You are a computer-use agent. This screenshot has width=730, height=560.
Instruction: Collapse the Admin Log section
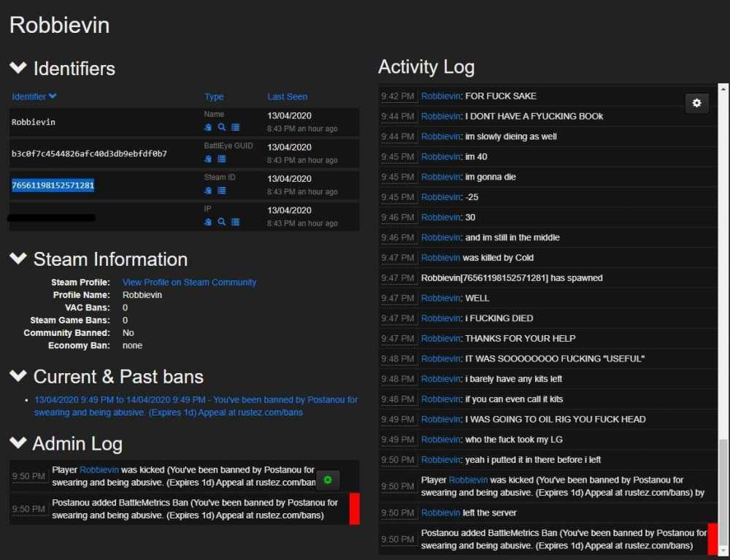pos(18,443)
